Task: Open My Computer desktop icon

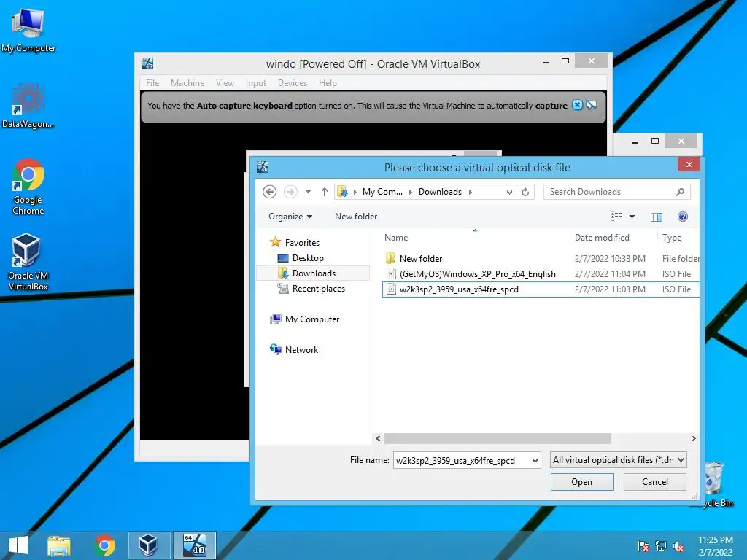Action: click(28, 29)
